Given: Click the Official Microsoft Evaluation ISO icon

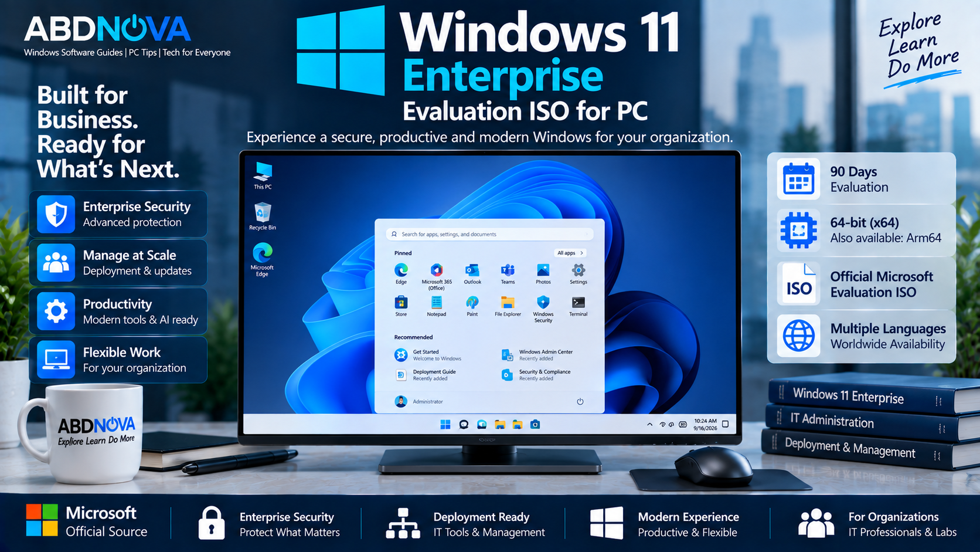Looking at the screenshot, I should (x=798, y=284).
